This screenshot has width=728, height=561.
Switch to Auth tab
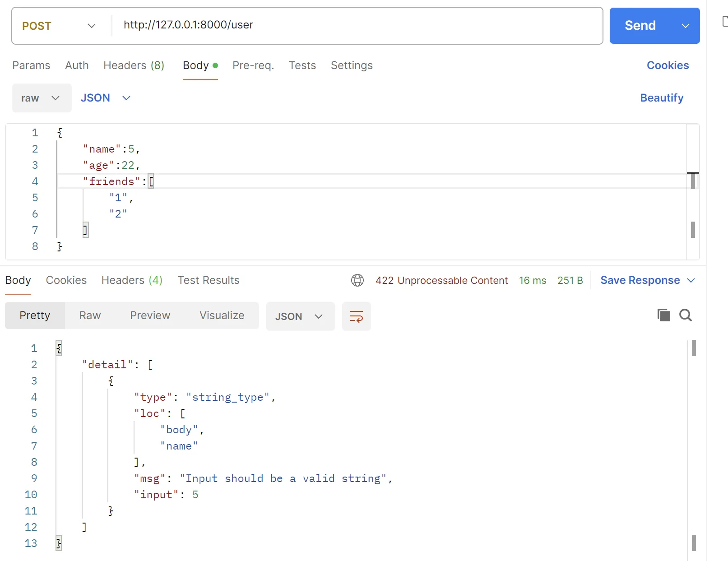pos(77,65)
